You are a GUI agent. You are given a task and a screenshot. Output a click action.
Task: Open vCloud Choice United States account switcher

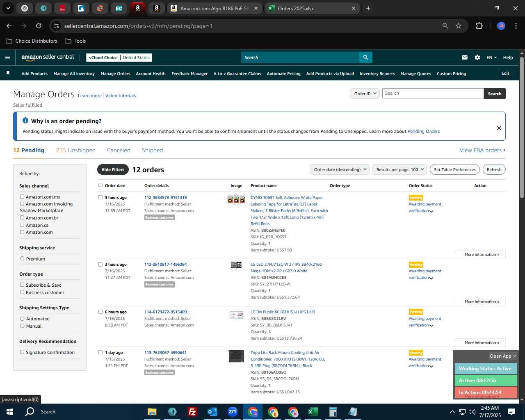[x=119, y=57]
